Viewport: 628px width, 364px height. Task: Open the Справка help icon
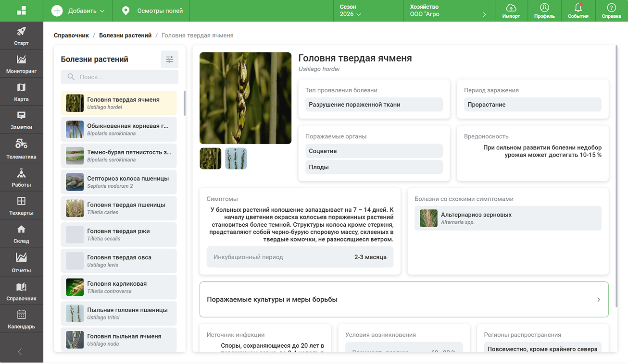612,11
